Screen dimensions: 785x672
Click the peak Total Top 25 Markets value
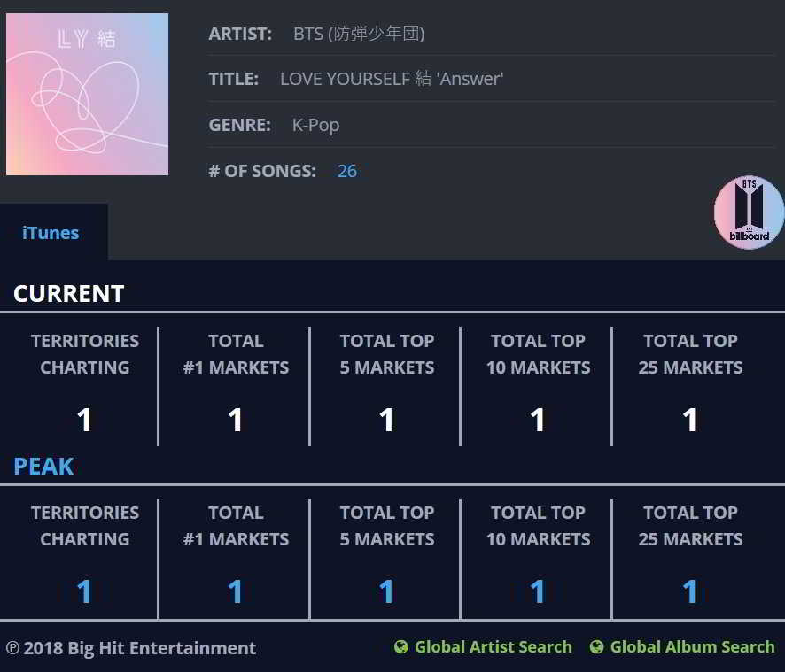pyautogui.click(x=690, y=591)
